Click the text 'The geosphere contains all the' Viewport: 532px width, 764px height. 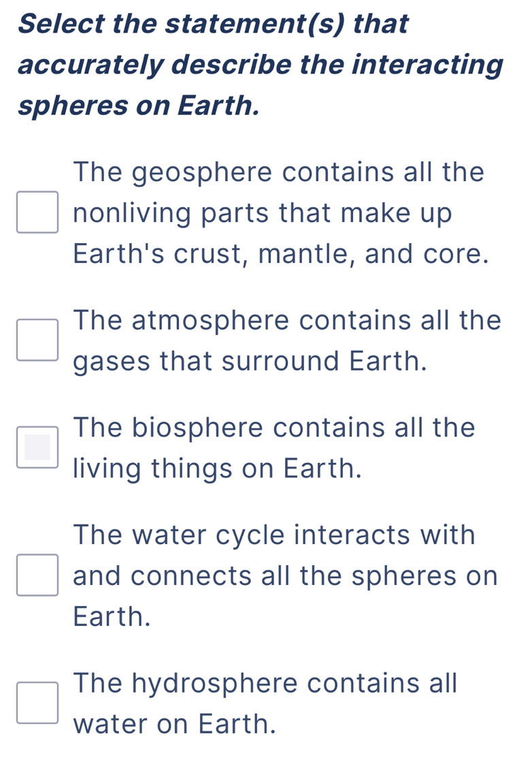[280, 171]
